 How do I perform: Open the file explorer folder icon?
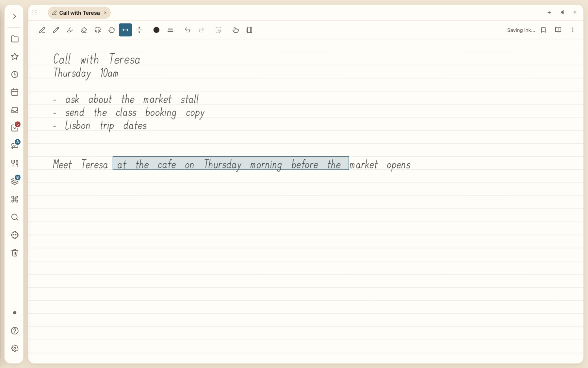coord(15,39)
